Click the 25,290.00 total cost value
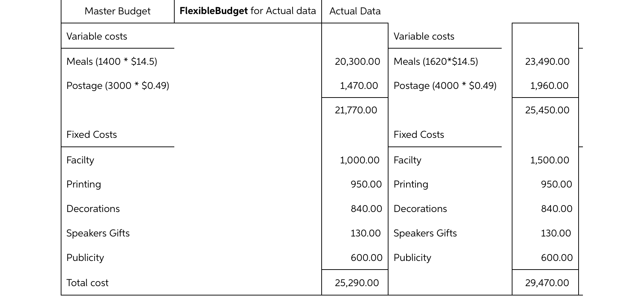This screenshot has height=298, width=644. tap(357, 283)
